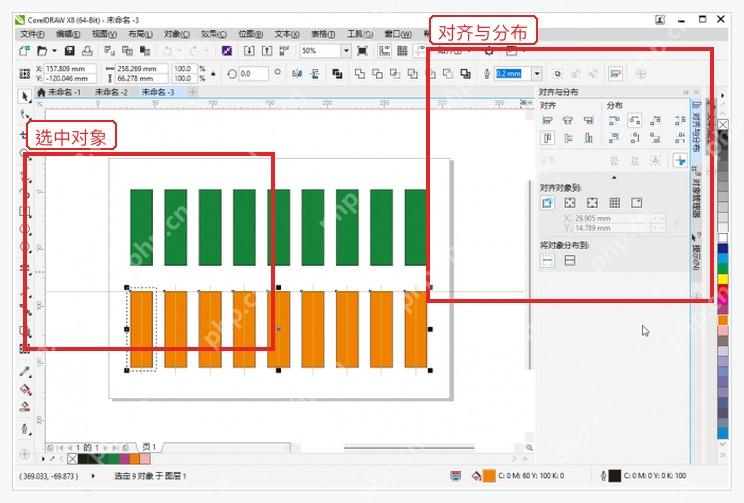Click the Align left icon in the Align section

548,121
